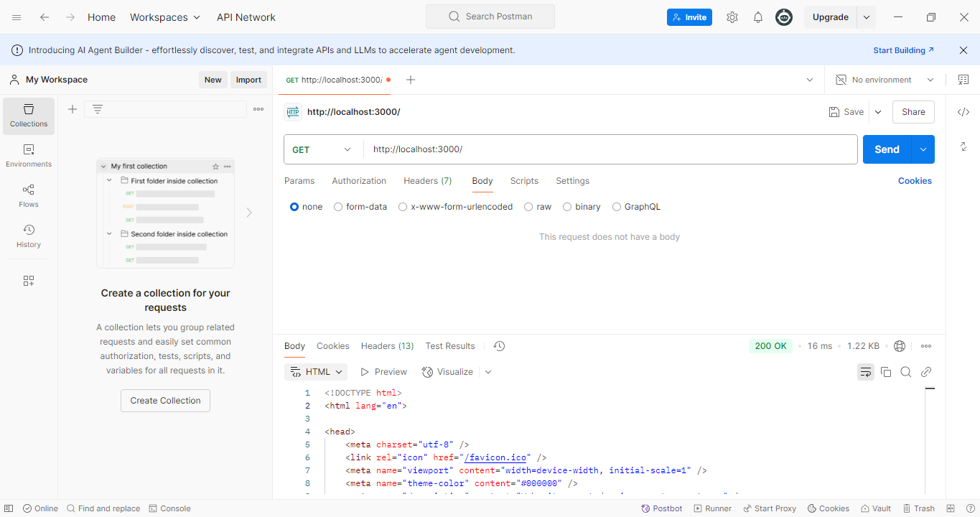Add a new request tab
The width and height of the screenshot is (980, 517).
coord(411,80)
